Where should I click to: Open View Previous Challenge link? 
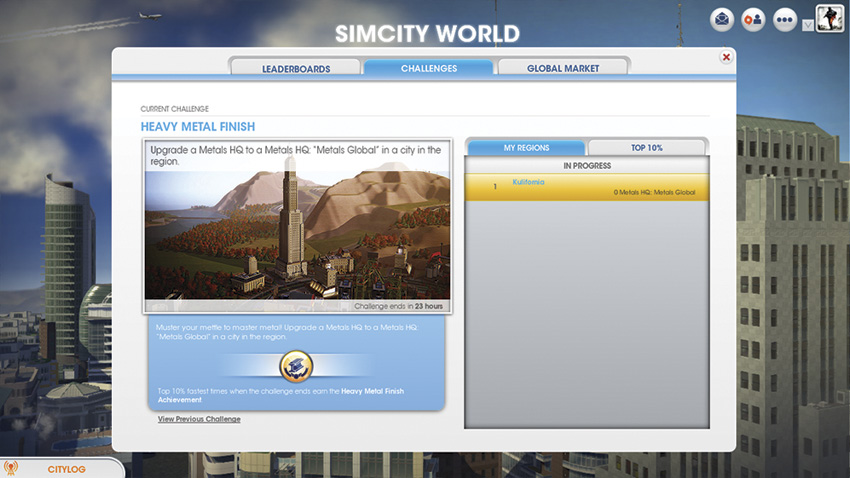pyautogui.click(x=199, y=419)
